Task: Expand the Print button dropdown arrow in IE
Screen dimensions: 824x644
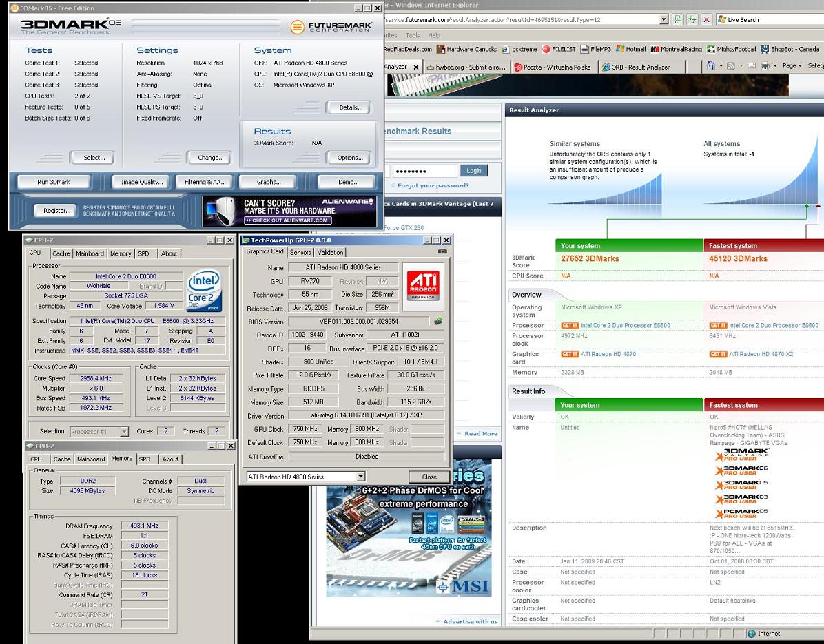Action: click(774, 66)
